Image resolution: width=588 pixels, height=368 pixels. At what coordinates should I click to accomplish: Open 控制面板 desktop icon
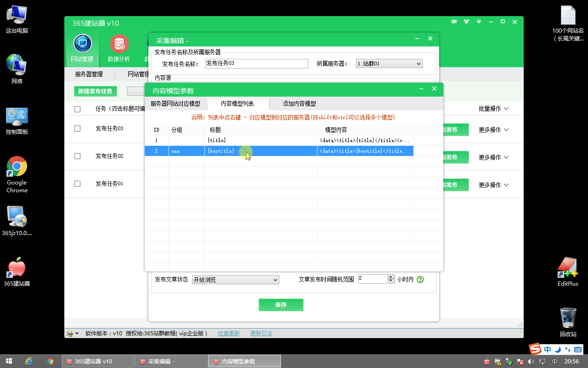(x=17, y=121)
